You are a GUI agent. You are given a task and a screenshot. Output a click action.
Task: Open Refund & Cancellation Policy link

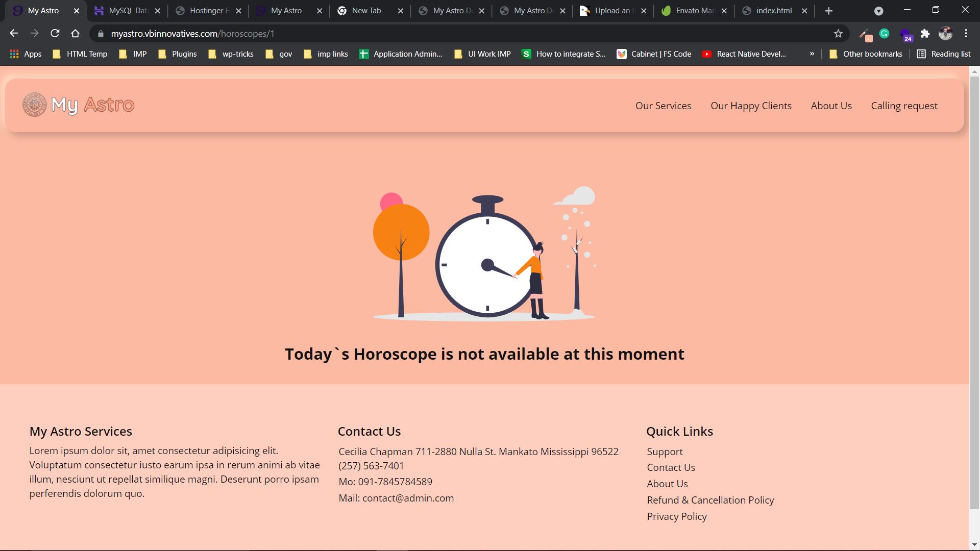pyautogui.click(x=710, y=500)
